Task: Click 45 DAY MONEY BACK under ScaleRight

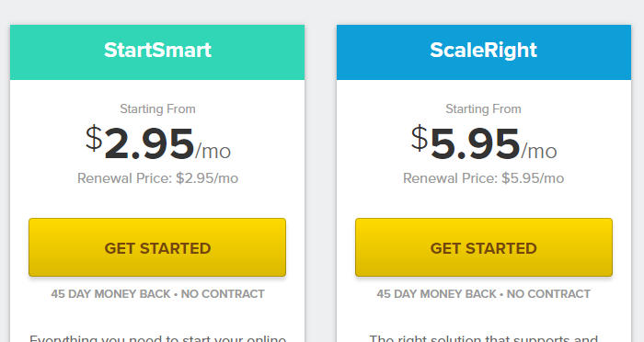Action: click(x=436, y=294)
